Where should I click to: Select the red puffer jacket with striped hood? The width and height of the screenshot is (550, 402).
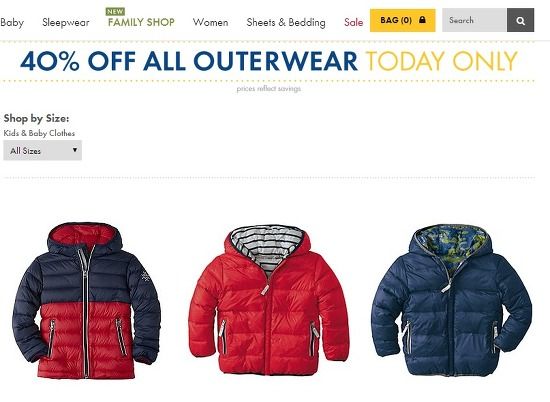coord(269,300)
